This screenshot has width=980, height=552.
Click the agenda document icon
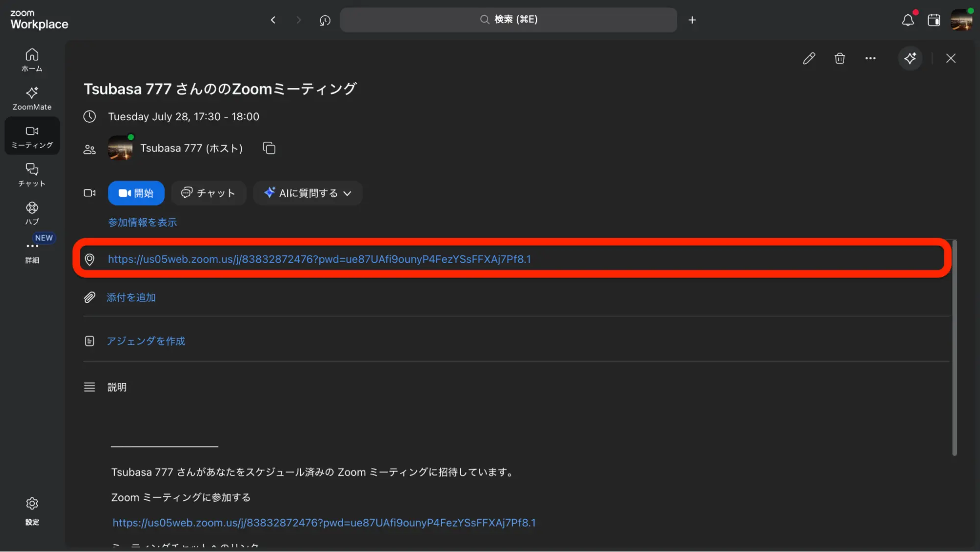tap(89, 341)
